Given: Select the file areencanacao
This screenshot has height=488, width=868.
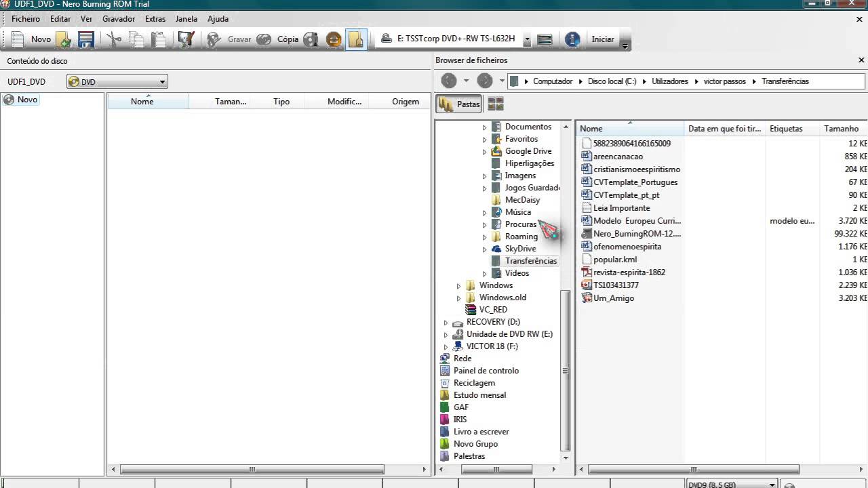Looking at the screenshot, I should (618, 157).
